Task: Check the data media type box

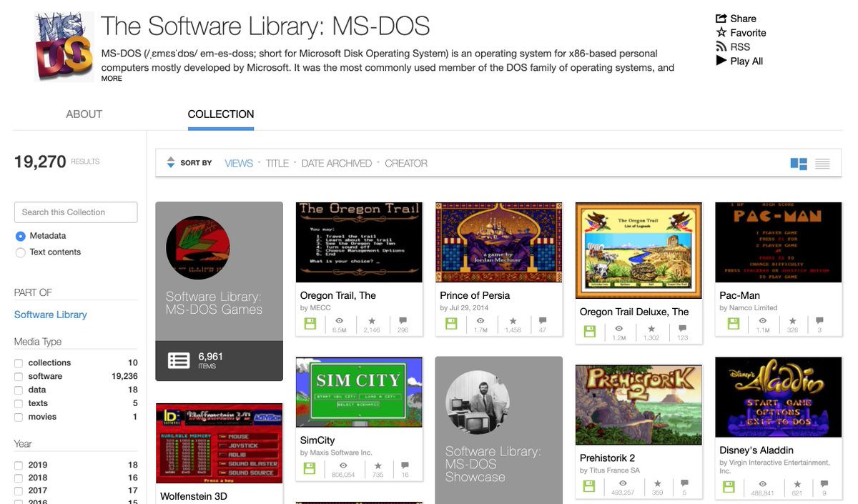Action: [x=19, y=390]
